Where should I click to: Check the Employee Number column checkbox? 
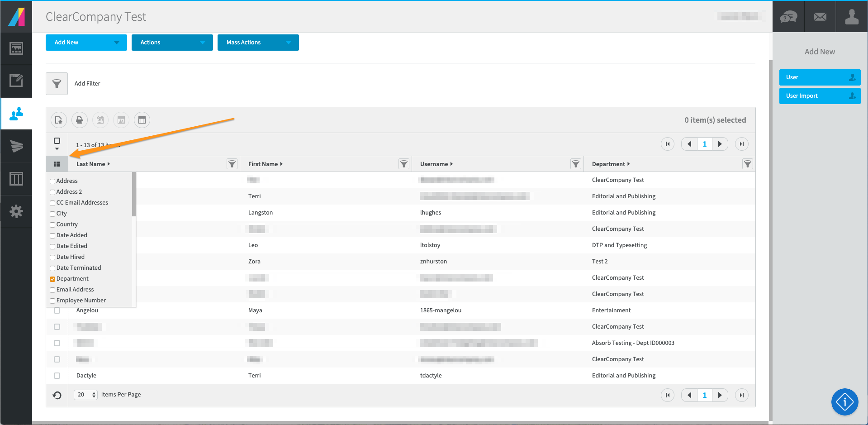(x=52, y=301)
